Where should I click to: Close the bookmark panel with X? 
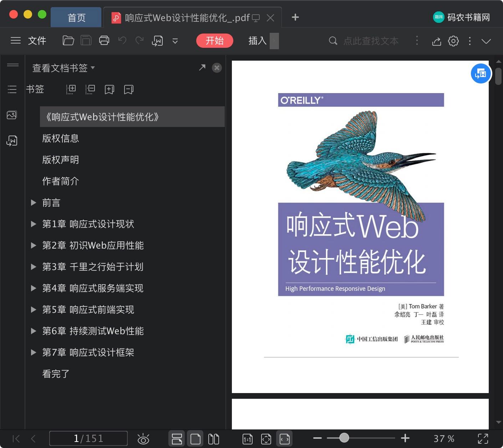tap(217, 68)
